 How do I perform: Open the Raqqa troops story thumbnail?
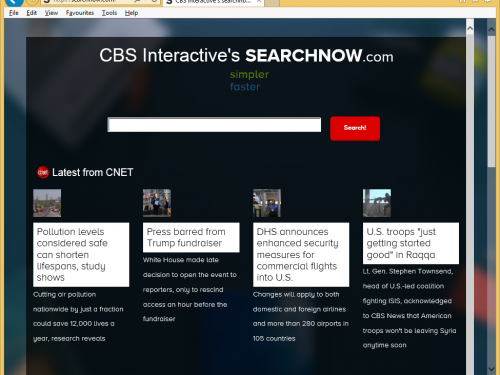[377, 203]
